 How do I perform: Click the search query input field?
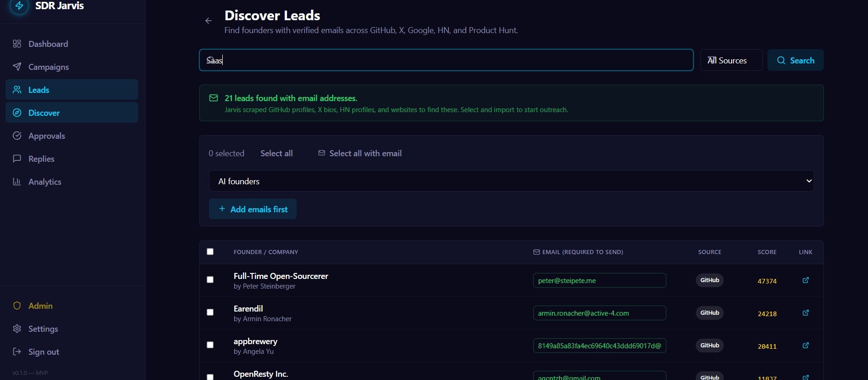tap(446, 60)
